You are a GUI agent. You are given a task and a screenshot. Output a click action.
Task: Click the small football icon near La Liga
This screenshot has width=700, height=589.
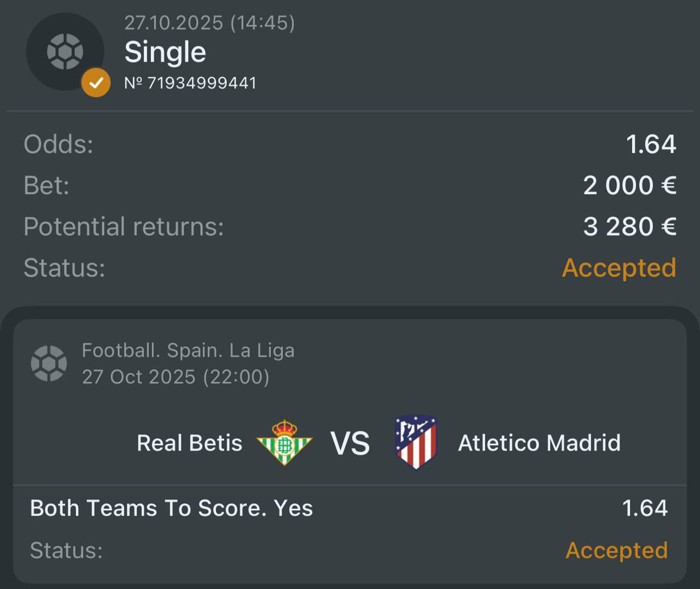[x=49, y=363]
